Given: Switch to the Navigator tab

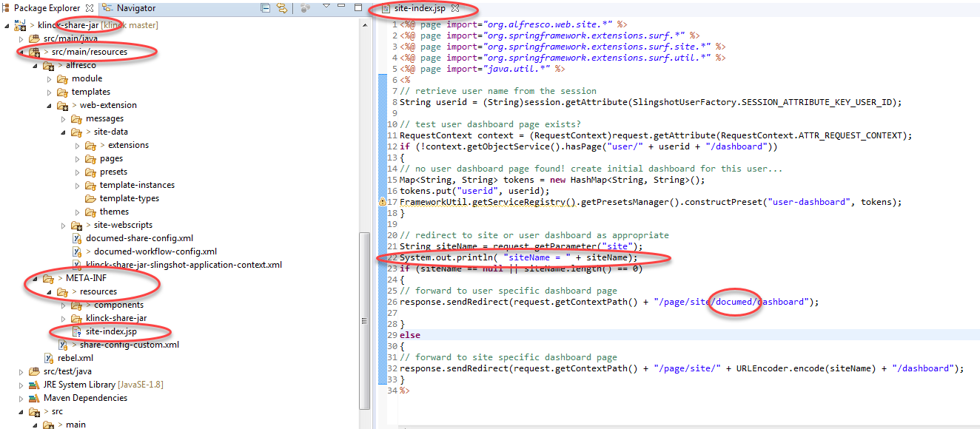Looking at the screenshot, I should (x=130, y=8).
